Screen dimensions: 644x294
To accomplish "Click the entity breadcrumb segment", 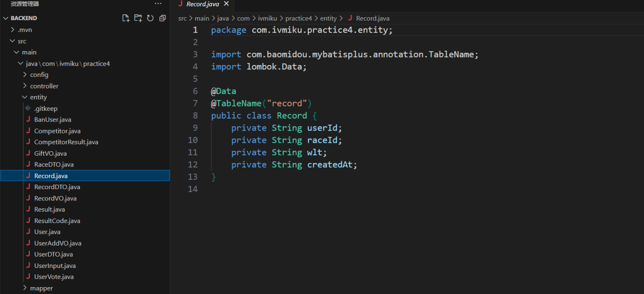I will pyautogui.click(x=328, y=18).
